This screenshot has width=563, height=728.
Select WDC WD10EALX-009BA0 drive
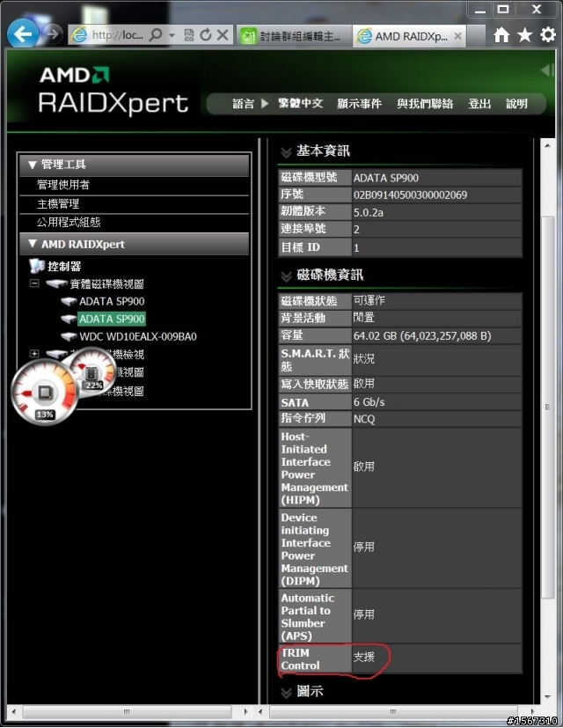138,336
